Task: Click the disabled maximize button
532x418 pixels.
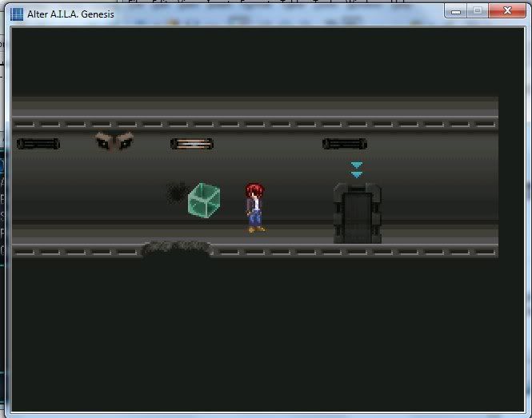Action: (478, 11)
